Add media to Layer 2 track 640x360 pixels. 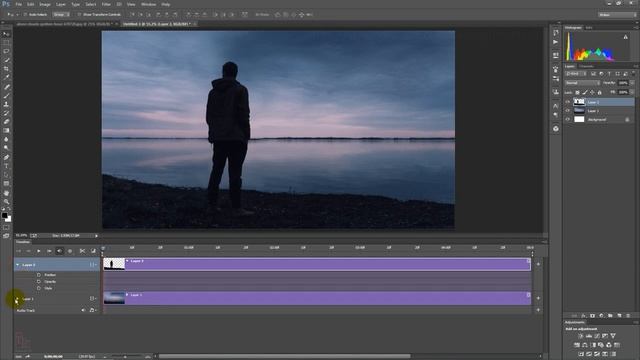click(x=538, y=264)
